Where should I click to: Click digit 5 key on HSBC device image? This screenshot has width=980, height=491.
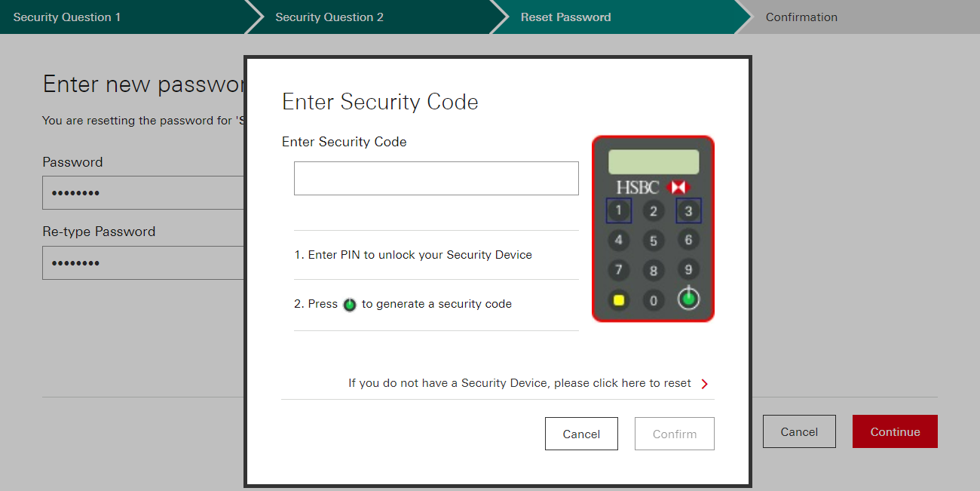point(654,241)
